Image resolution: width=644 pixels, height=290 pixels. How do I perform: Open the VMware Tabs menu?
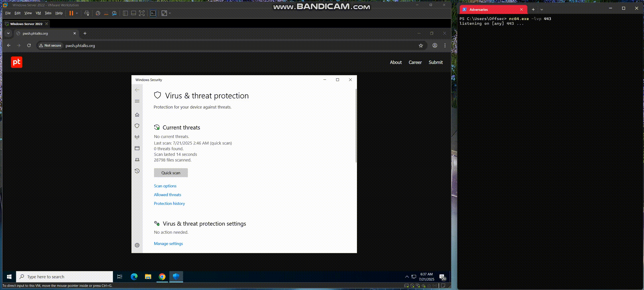pos(48,13)
